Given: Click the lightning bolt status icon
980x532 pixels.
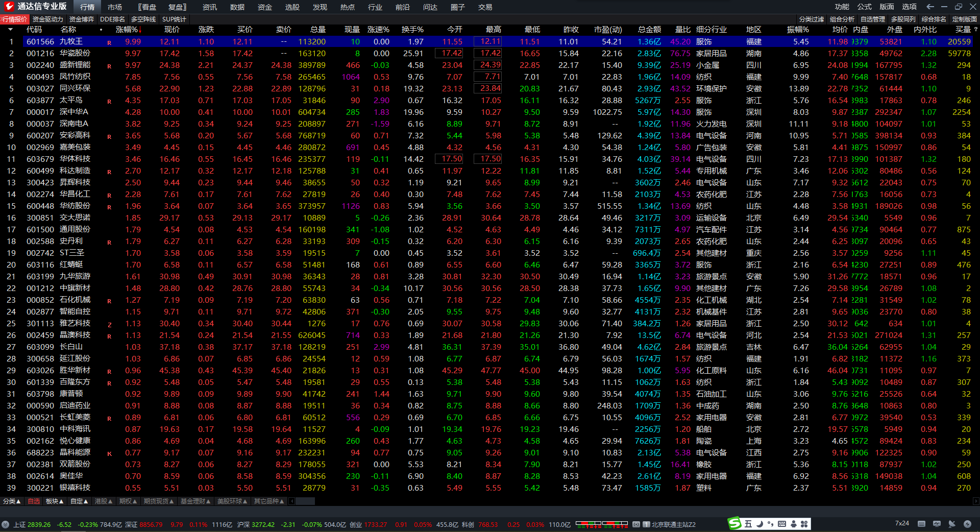Looking at the screenshot, I should (x=967, y=524).
